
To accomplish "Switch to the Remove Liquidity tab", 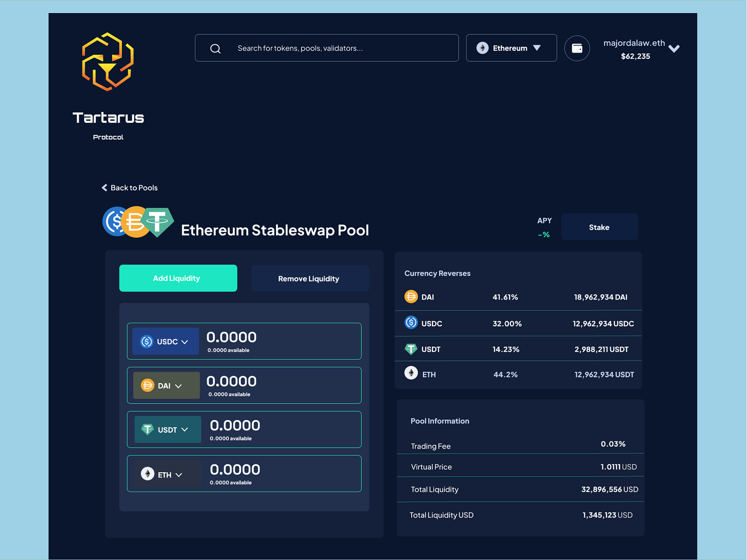I will (310, 278).
